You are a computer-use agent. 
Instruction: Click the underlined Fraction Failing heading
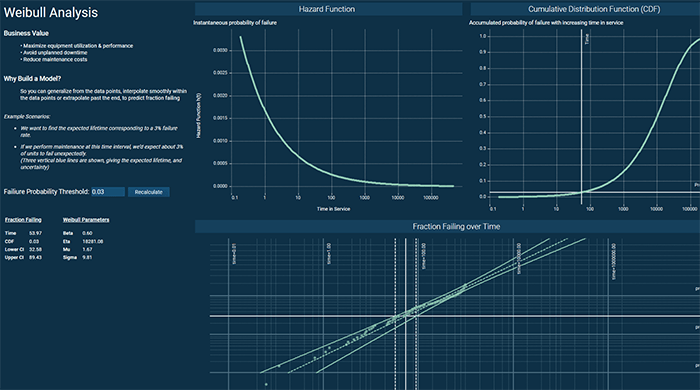23,220
